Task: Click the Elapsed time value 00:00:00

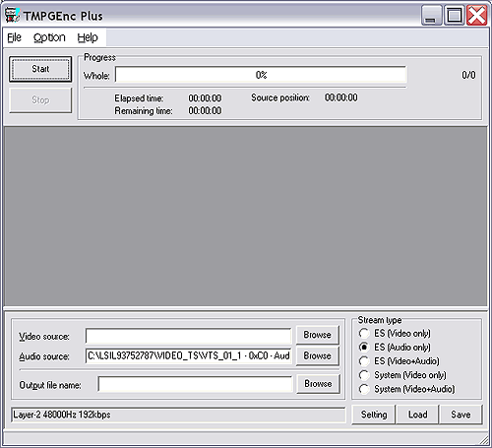Action: coord(205,98)
